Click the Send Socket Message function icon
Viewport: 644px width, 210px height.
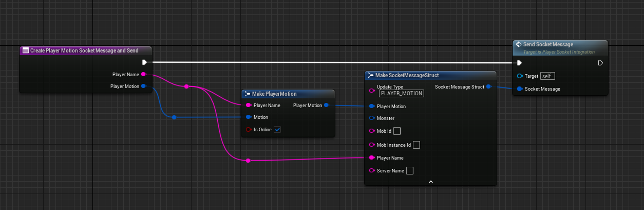click(519, 44)
